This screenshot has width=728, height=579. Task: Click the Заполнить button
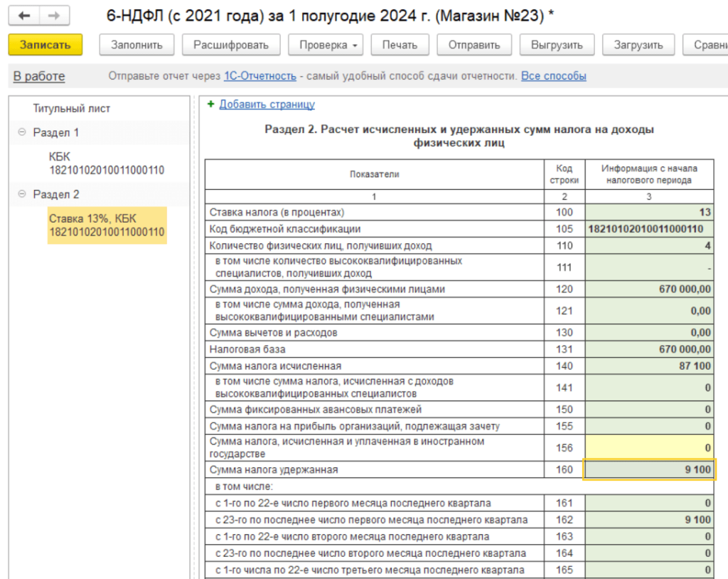click(x=136, y=45)
